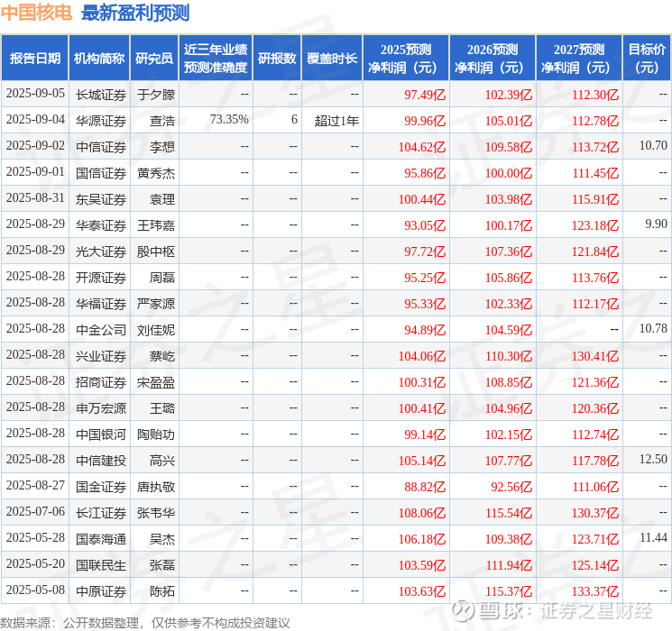The image size is (672, 631).
Task: Click the 中国核电 title text
Action: coord(36,13)
